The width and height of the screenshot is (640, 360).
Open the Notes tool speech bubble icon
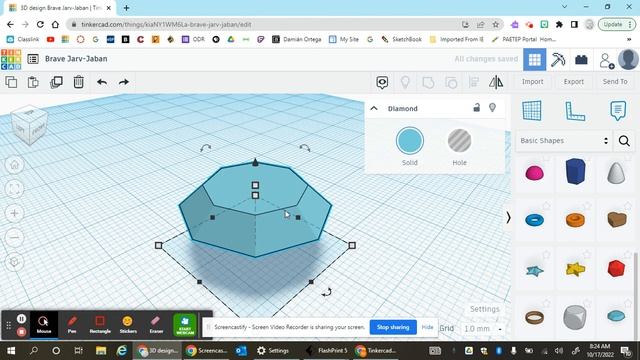coord(382,82)
